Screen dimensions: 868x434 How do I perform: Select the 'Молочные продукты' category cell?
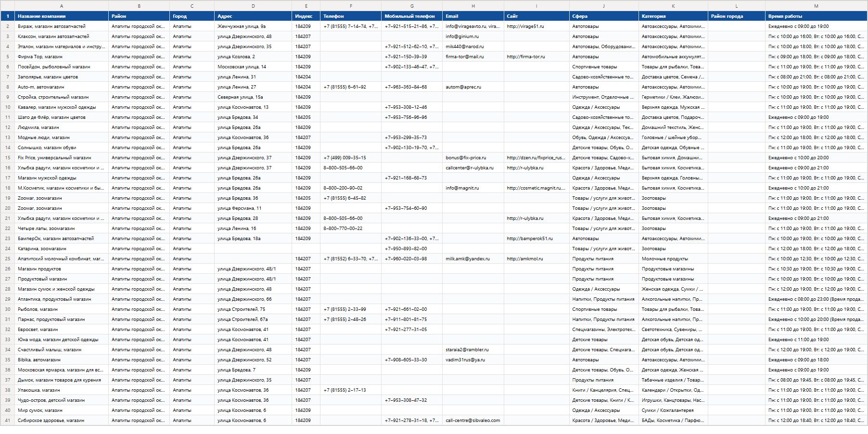[673, 259]
